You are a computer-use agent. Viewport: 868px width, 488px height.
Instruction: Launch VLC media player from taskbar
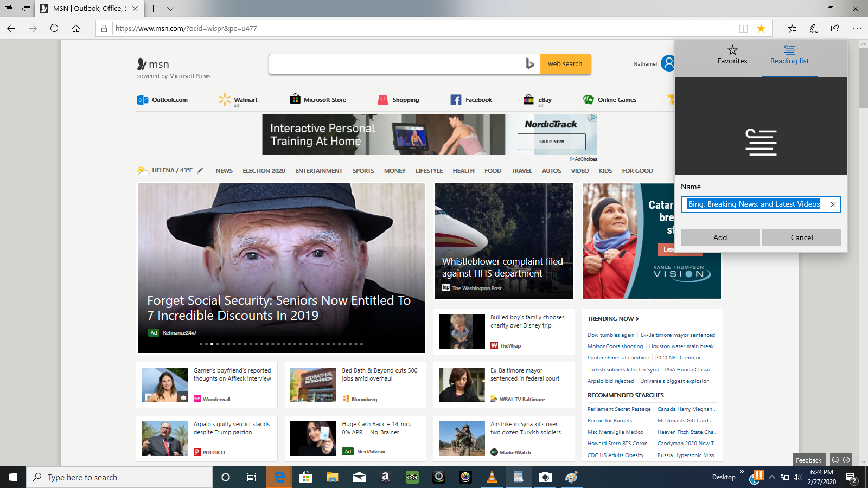click(x=492, y=477)
